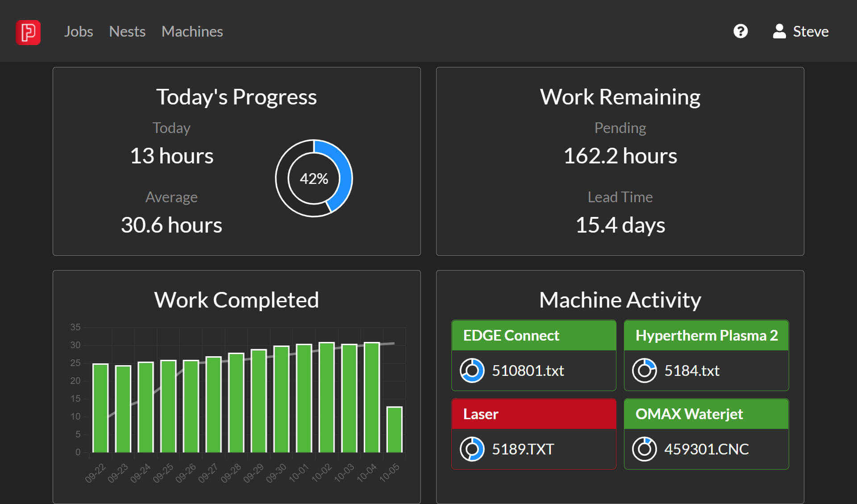Toggle the OMAX Waterjet status banner
This screenshot has width=857, height=504.
(x=706, y=414)
